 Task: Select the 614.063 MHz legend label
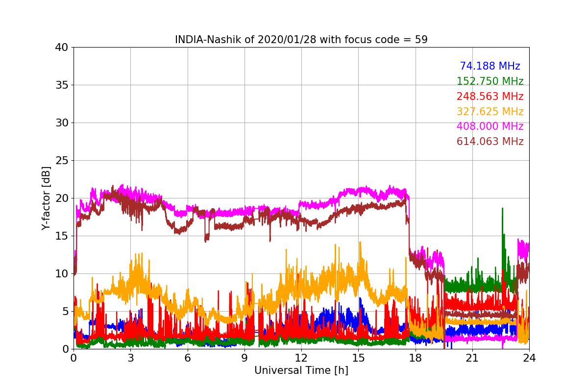point(490,142)
